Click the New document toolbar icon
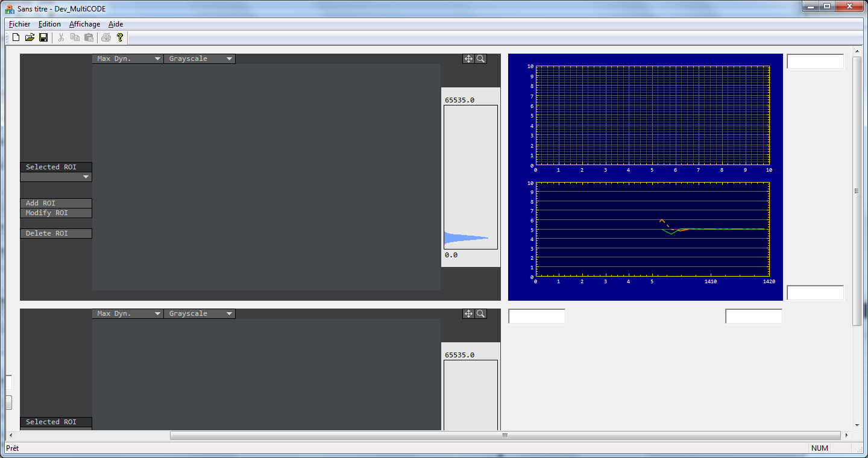This screenshot has height=458, width=868. pos(16,37)
